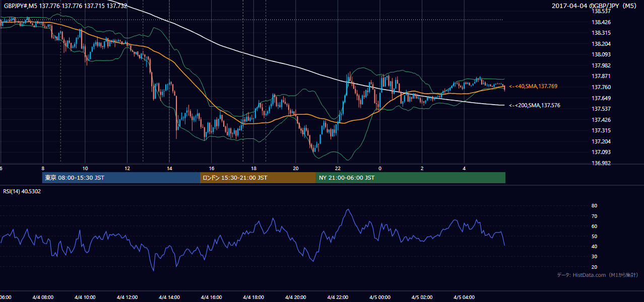Click price axis value 137.649

[601, 98]
